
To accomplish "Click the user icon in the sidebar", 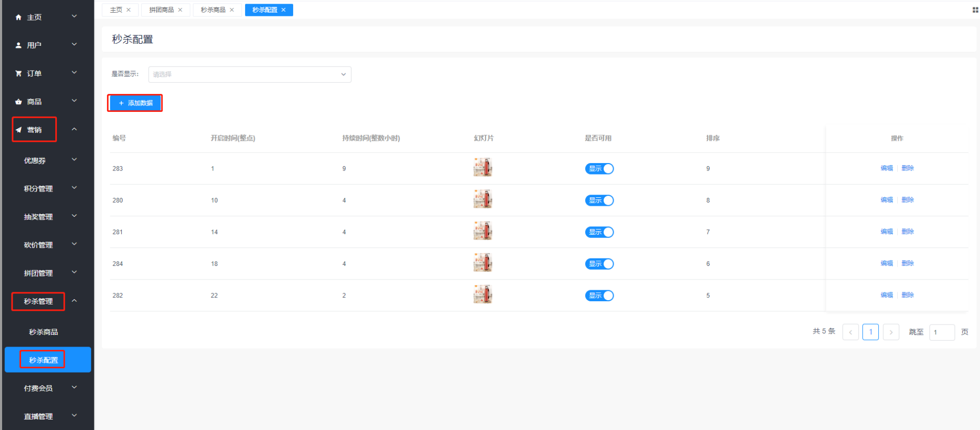I will [x=18, y=45].
